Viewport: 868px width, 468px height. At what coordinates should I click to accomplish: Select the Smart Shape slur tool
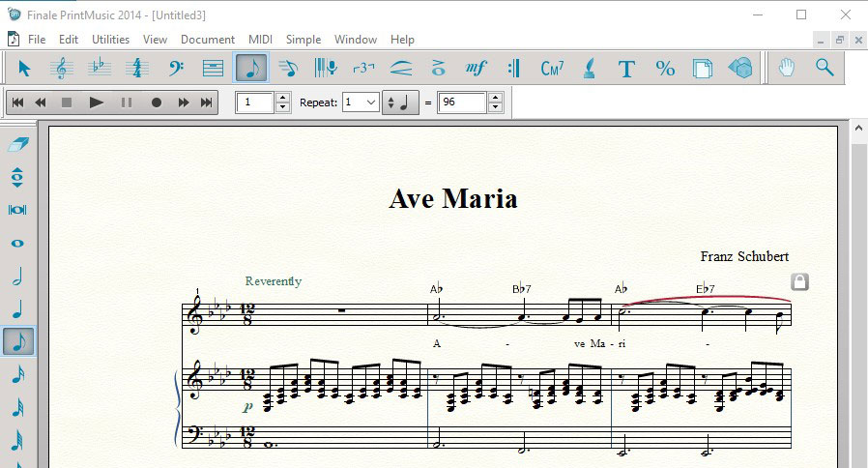pos(401,68)
